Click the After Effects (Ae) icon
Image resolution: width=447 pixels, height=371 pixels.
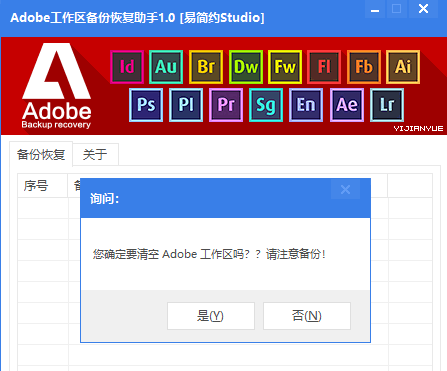tap(347, 105)
